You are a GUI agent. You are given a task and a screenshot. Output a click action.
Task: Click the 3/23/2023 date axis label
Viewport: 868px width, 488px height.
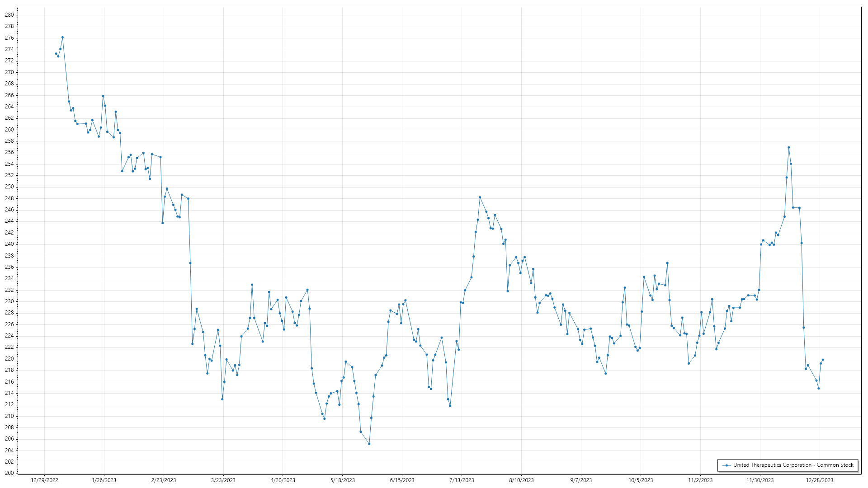coord(223,480)
